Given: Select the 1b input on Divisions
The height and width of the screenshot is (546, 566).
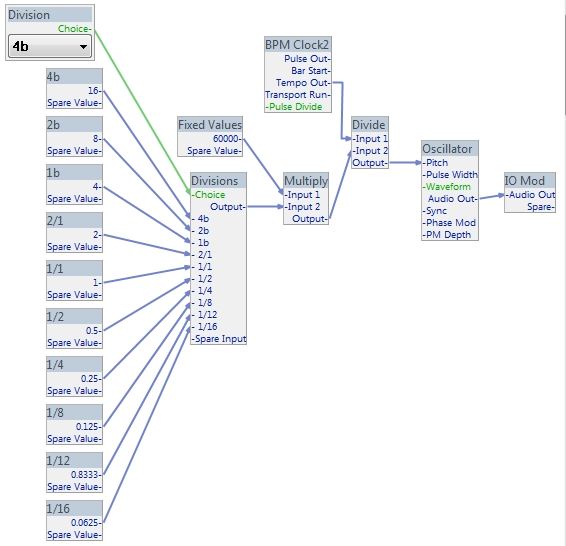Looking at the screenshot, I should [x=200, y=243].
